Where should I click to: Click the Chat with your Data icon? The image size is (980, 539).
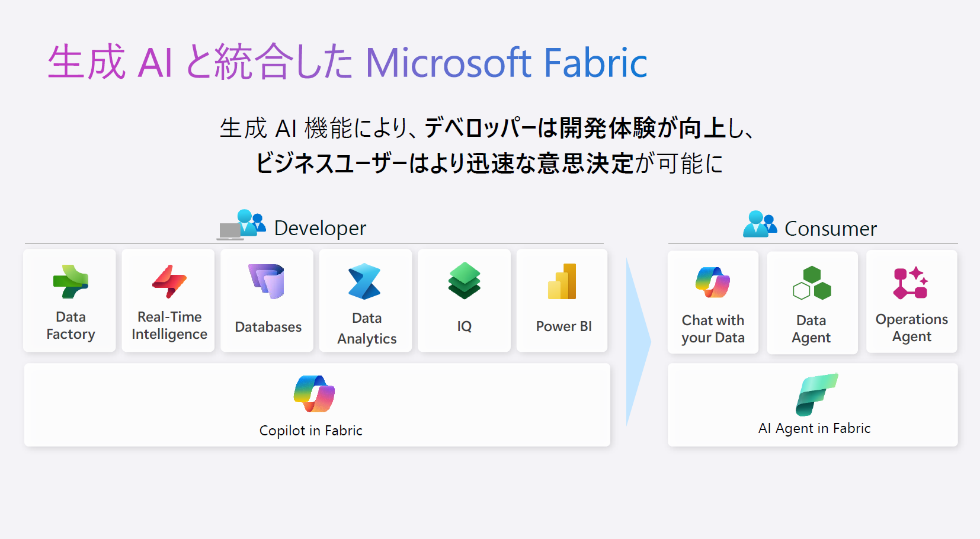tap(713, 283)
